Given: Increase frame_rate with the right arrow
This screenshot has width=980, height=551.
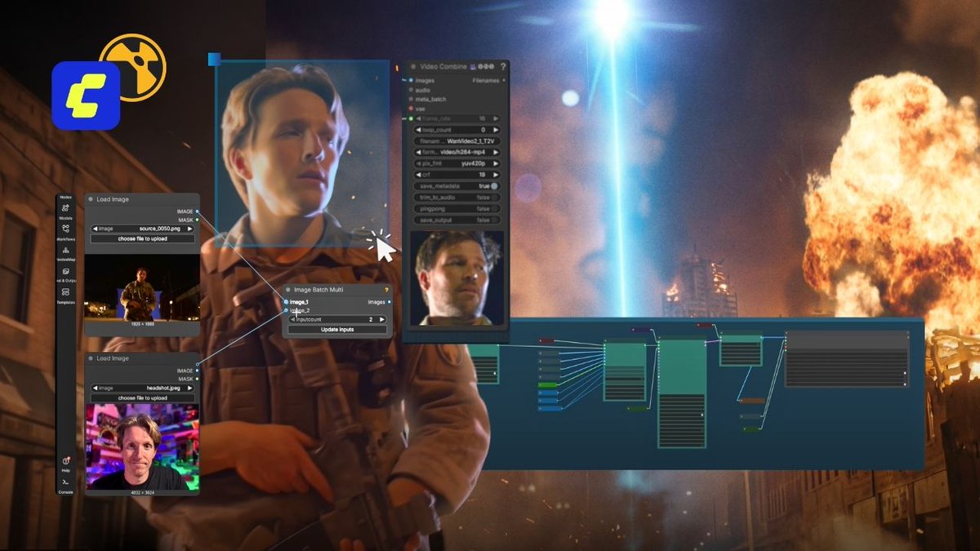Looking at the screenshot, I should click(x=496, y=118).
